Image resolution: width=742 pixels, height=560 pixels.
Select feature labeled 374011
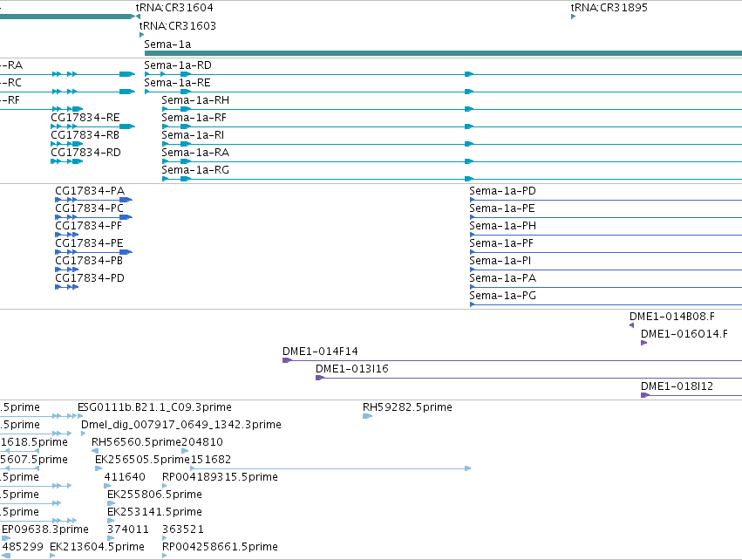[128, 530]
